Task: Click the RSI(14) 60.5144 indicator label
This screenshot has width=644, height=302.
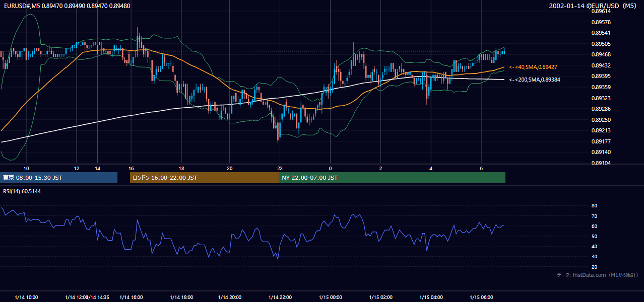Action: pyautogui.click(x=22, y=191)
